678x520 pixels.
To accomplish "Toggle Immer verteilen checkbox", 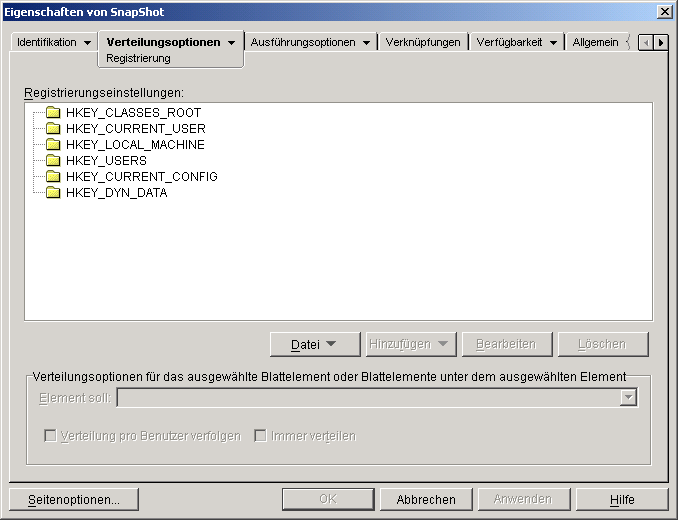I will tap(260, 436).
